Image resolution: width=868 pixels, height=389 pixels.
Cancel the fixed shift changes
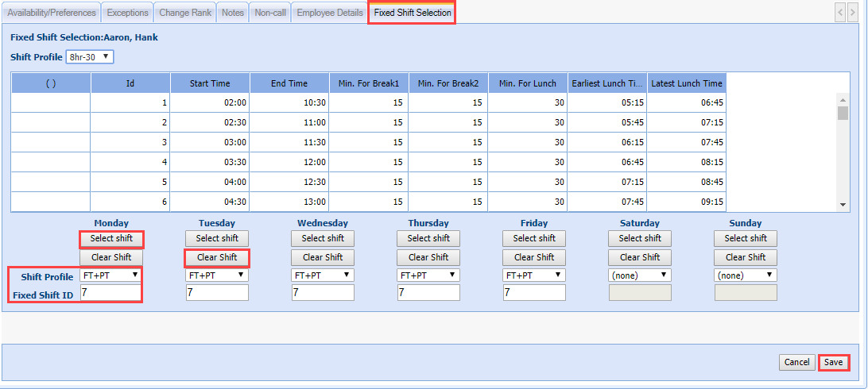tap(796, 362)
